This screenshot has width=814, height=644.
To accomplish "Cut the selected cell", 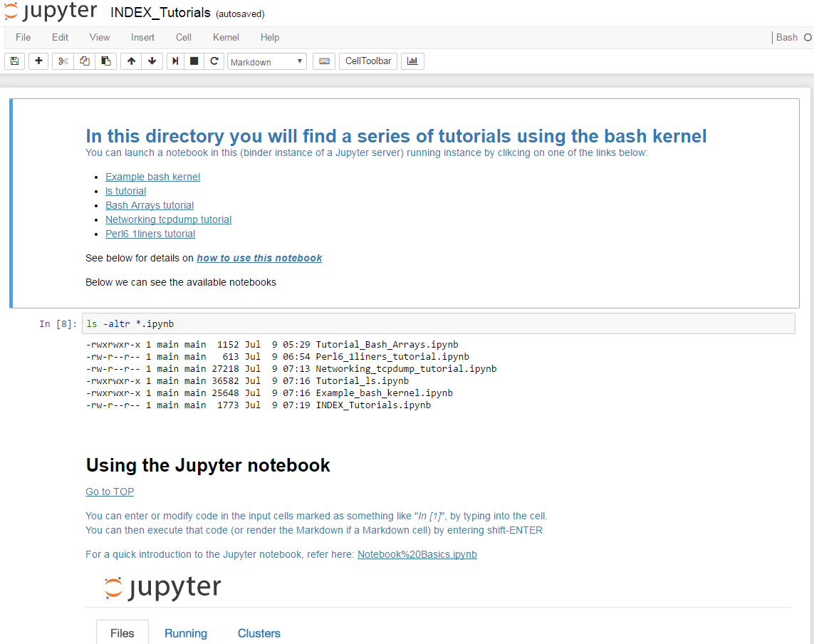I will pyautogui.click(x=62, y=61).
